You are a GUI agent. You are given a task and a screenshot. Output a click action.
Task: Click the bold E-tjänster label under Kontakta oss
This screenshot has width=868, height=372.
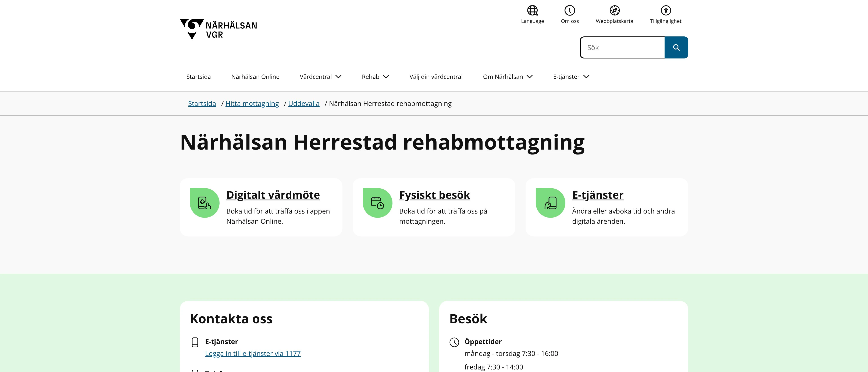click(221, 342)
